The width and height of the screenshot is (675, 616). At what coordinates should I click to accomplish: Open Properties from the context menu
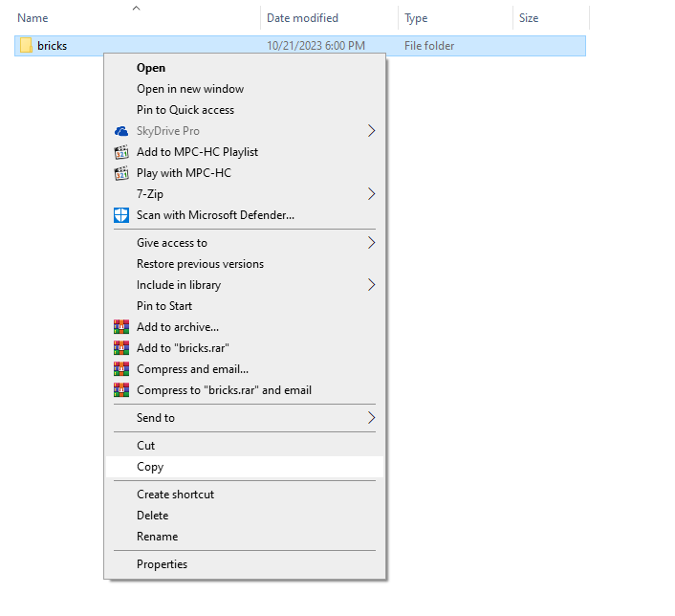[245, 564]
